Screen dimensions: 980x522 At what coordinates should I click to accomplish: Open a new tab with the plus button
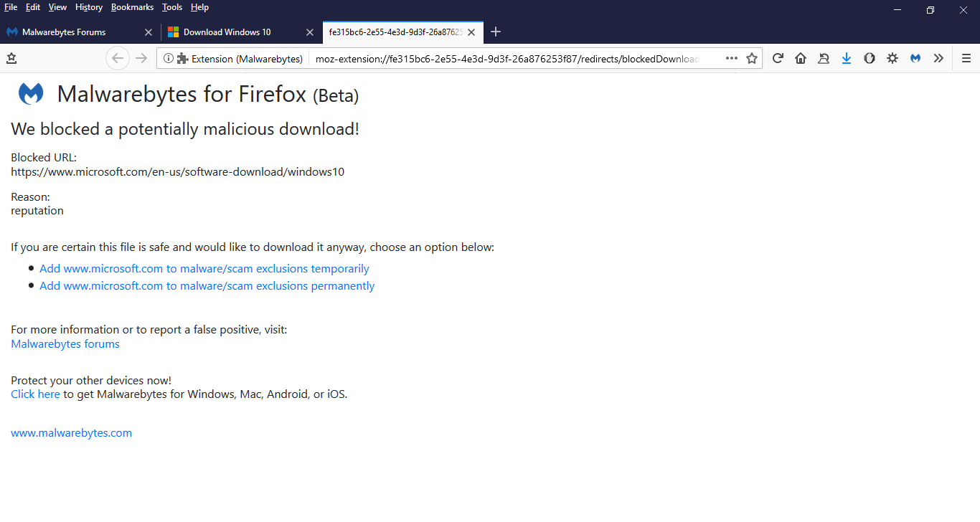coord(496,32)
